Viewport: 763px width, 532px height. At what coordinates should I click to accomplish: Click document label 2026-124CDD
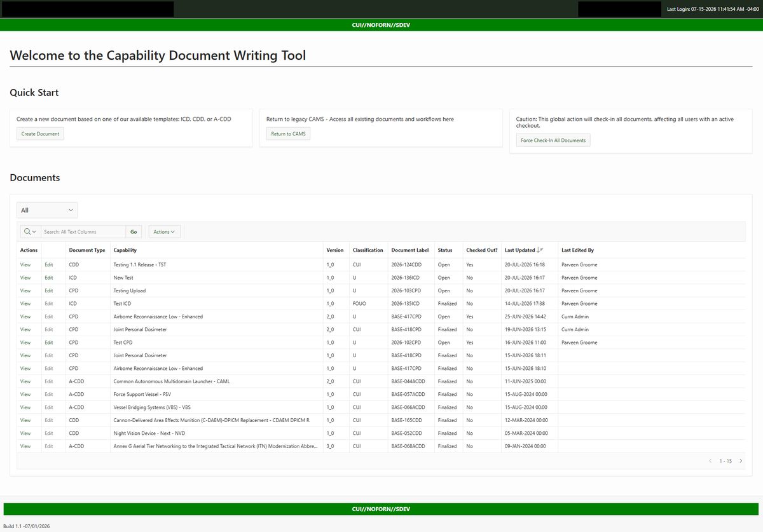coord(406,264)
